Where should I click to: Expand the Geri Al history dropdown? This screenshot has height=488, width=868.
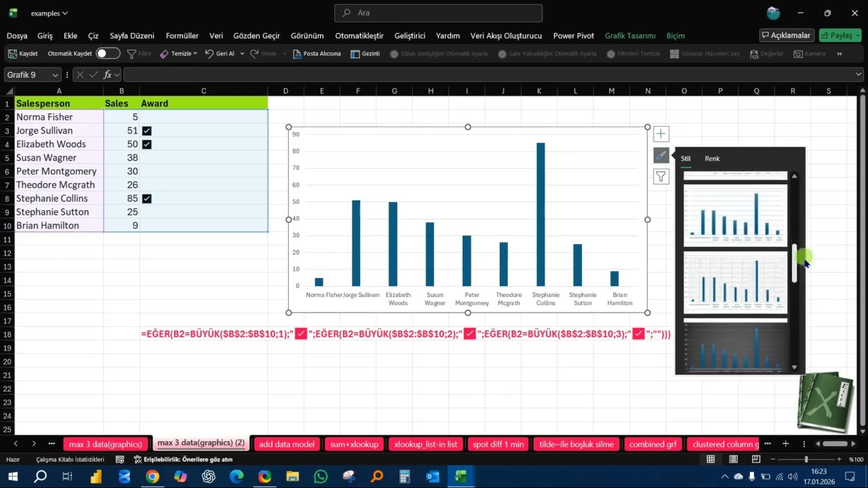(x=242, y=54)
